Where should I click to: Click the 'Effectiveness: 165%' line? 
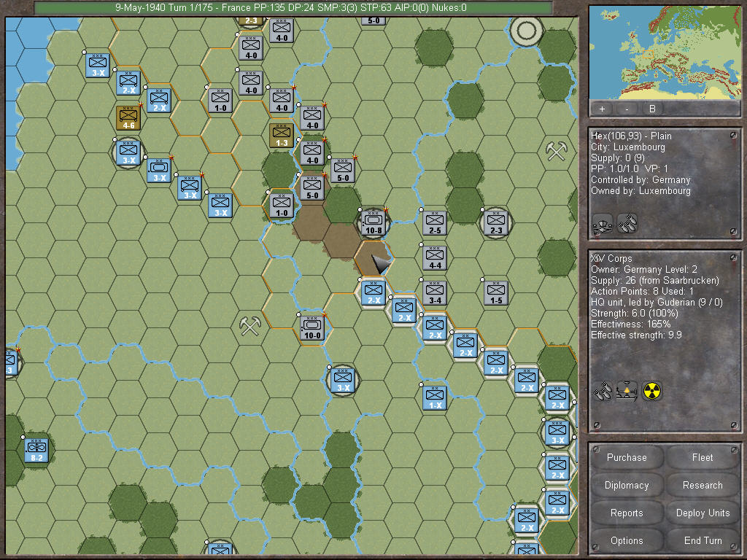pos(631,324)
